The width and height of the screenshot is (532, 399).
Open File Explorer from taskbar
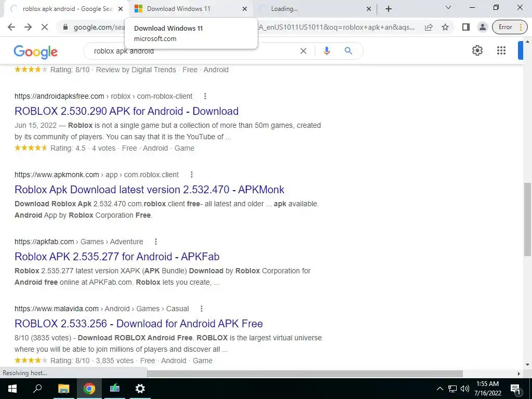(x=63, y=389)
